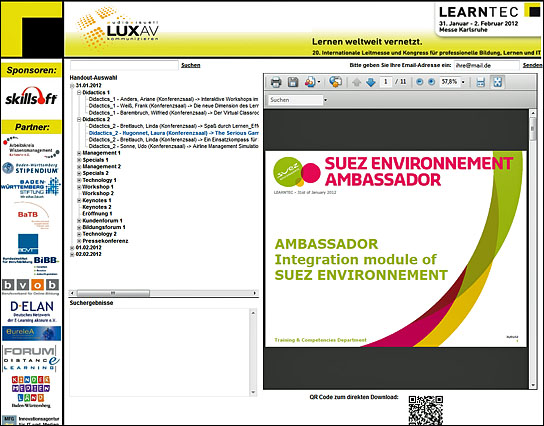
Task: Click the PDF Suchen search box
Action: [295, 100]
